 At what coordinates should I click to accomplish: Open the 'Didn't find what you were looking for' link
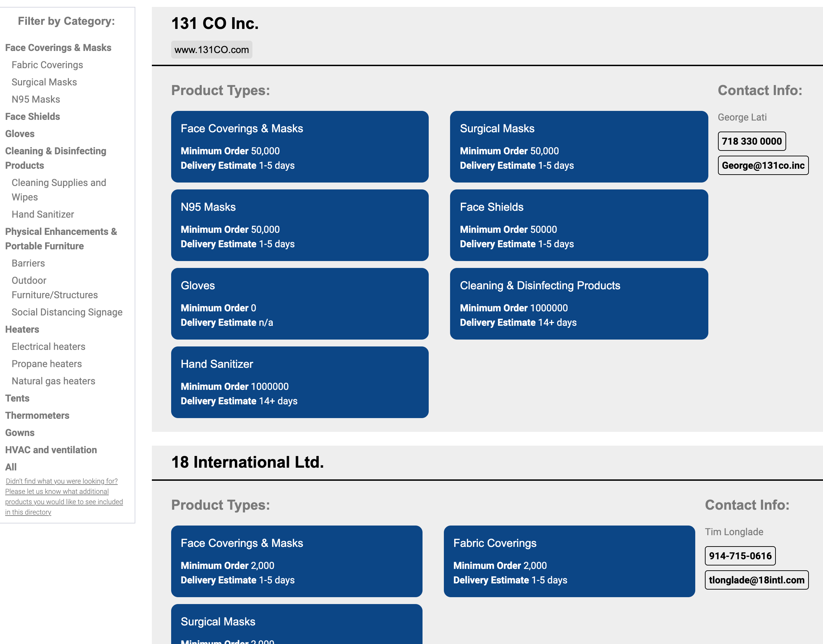(x=64, y=497)
